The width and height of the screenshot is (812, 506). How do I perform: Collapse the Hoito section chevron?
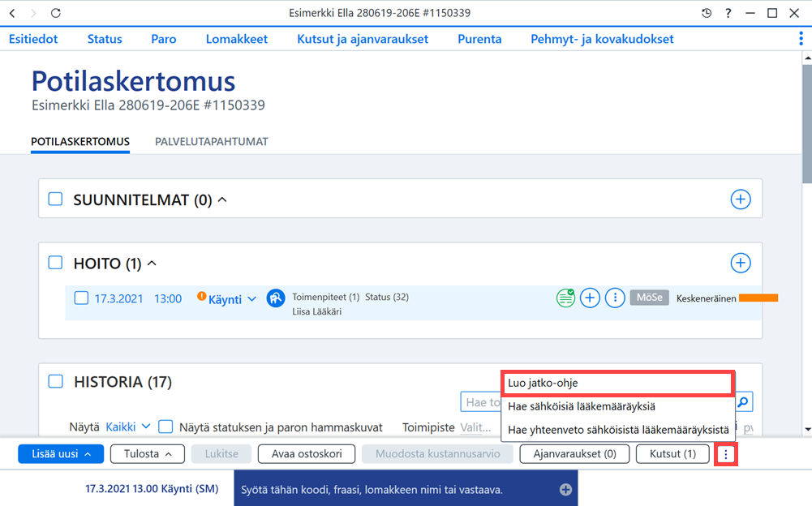(x=152, y=263)
